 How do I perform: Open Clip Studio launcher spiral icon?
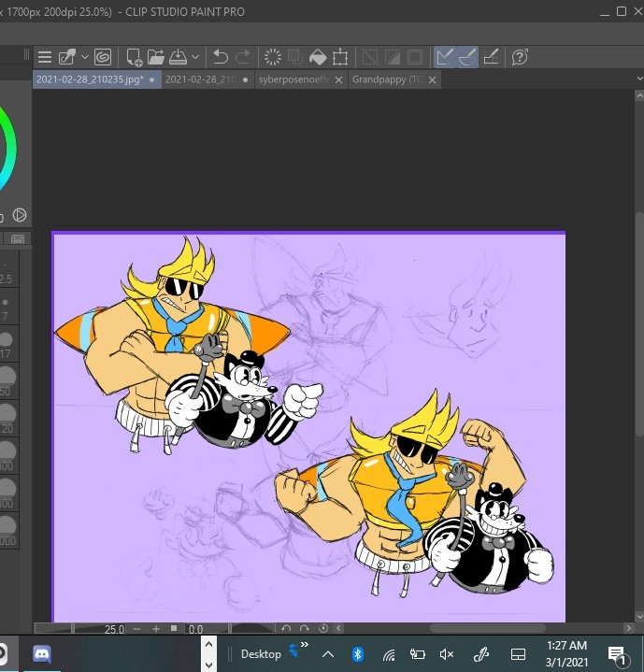(103, 57)
